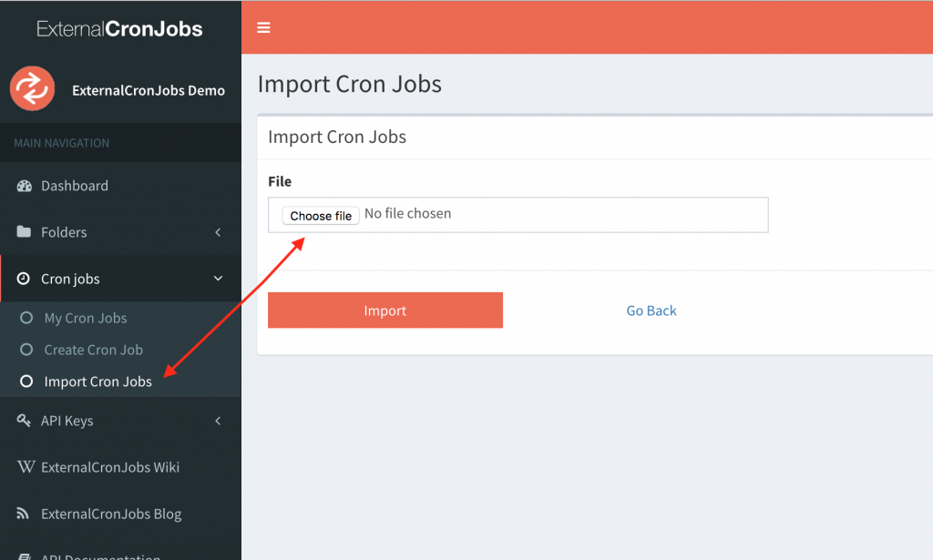Click the Wikipedia W icon
Viewport: 933px width, 560px height.
click(26, 466)
